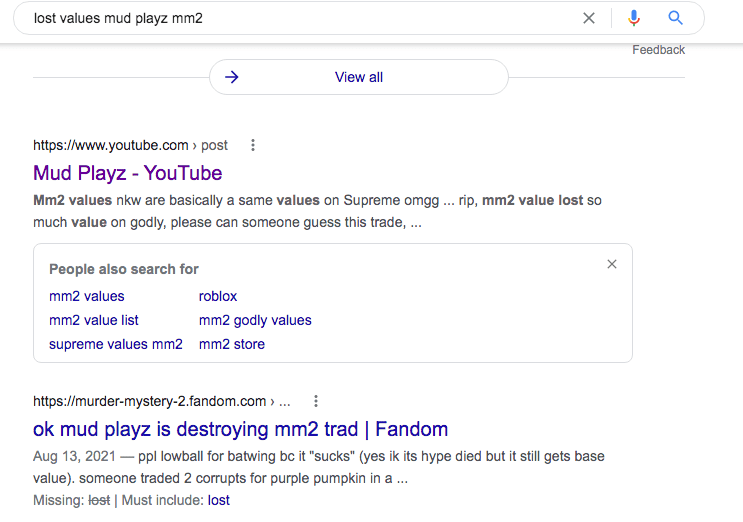Image resolution: width=743 pixels, height=522 pixels.
Task: Open the options menu for the Fandom result
Action: click(x=316, y=401)
